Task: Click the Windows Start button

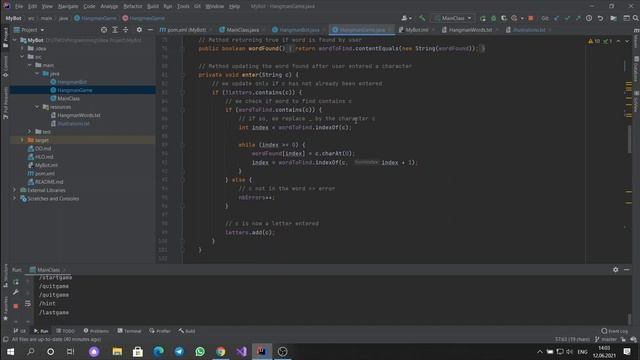Action: click(x=10, y=351)
